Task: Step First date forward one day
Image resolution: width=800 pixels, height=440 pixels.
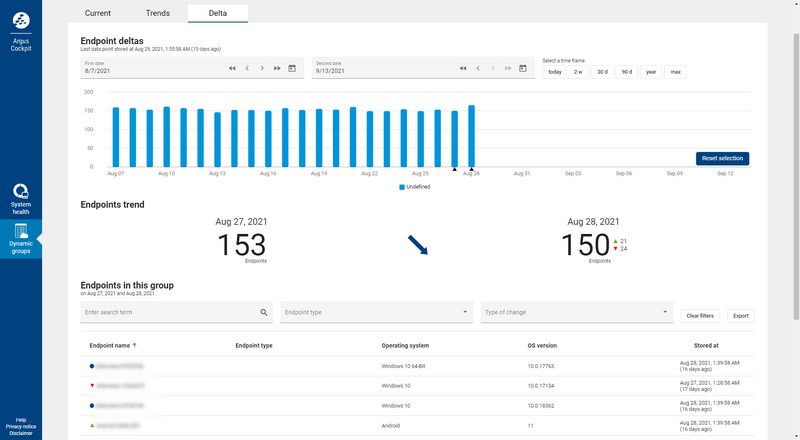Action: point(262,68)
